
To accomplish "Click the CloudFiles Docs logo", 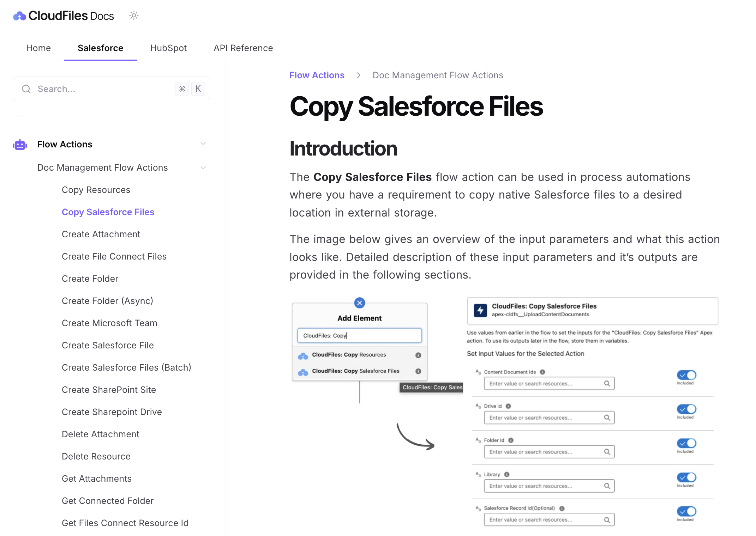I will tap(64, 16).
